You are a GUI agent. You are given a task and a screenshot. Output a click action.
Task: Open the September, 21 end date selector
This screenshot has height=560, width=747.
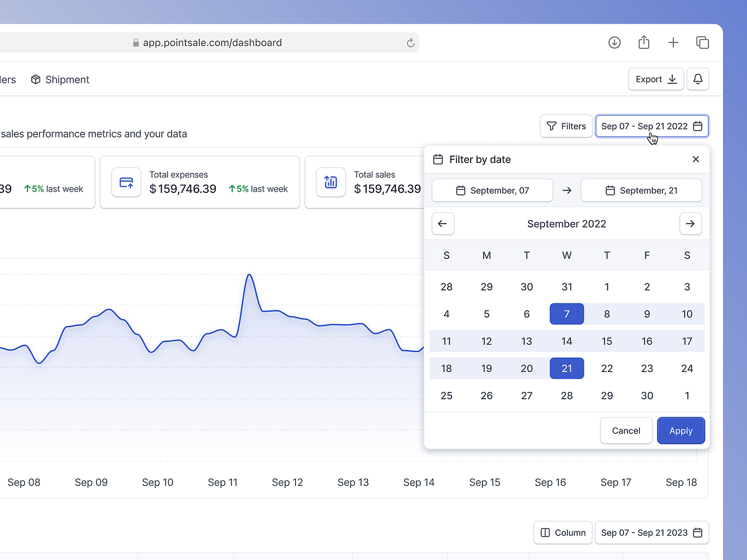tap(641, 190)
